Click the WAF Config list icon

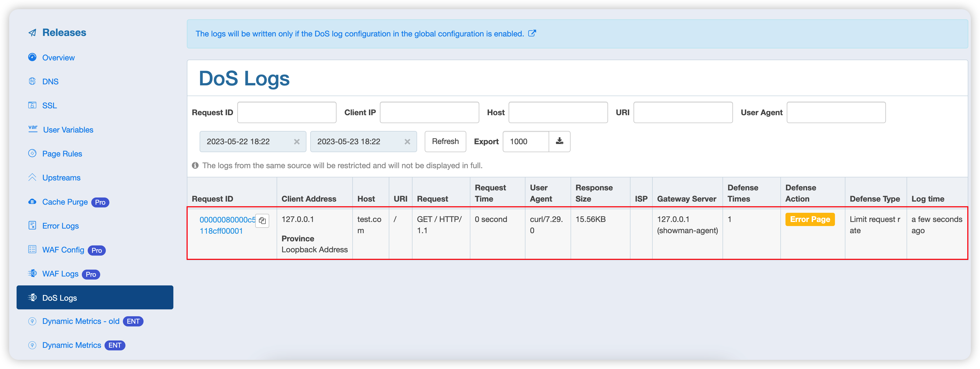click(x=32, y=249)
